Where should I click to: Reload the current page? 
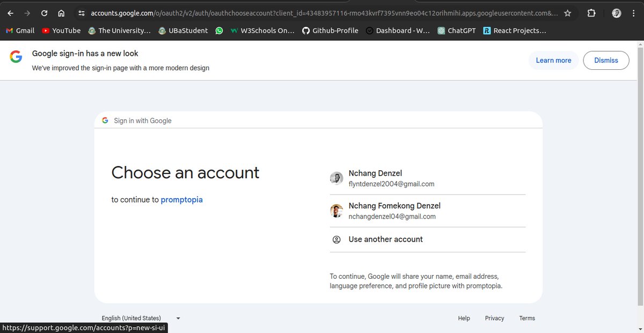pyautogui.click(x=44, y=12)
